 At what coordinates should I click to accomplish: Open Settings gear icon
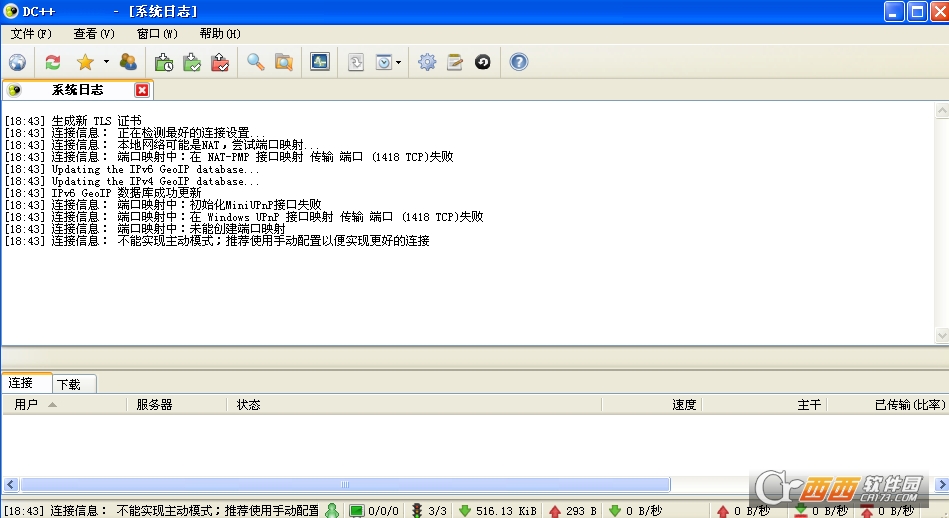click(x=427, y=62)
